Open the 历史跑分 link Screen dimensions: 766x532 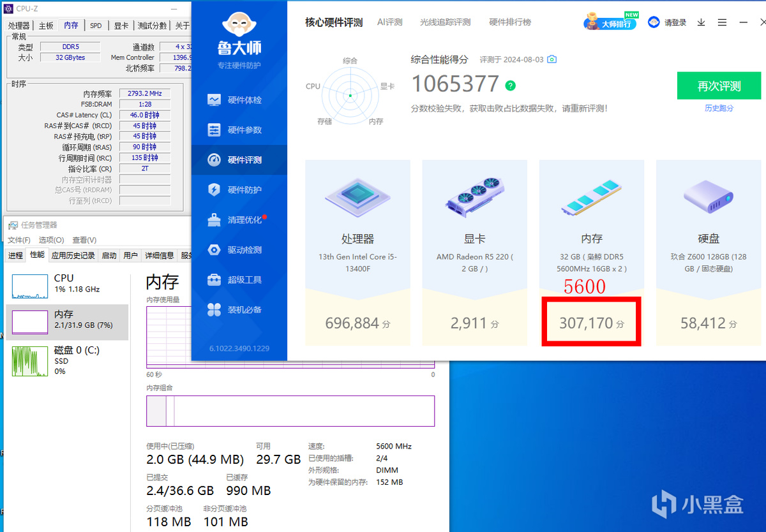coord(719,108)
